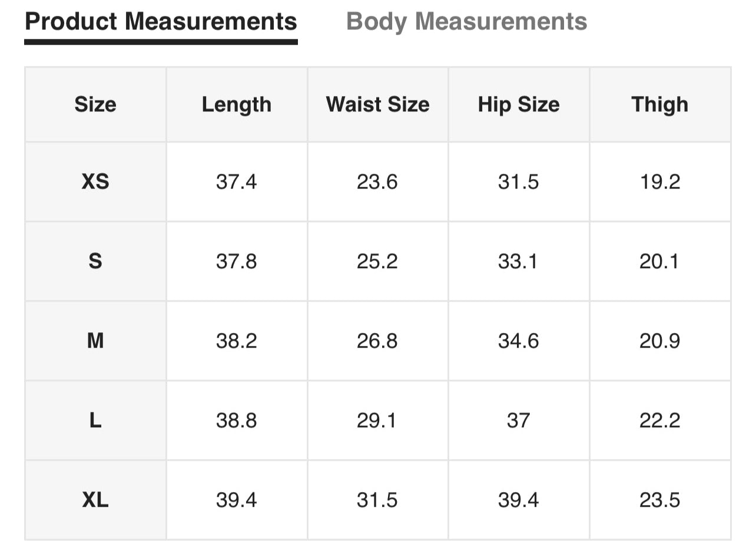
Task: Click the Size column header
Action: (x=95, y=104)
